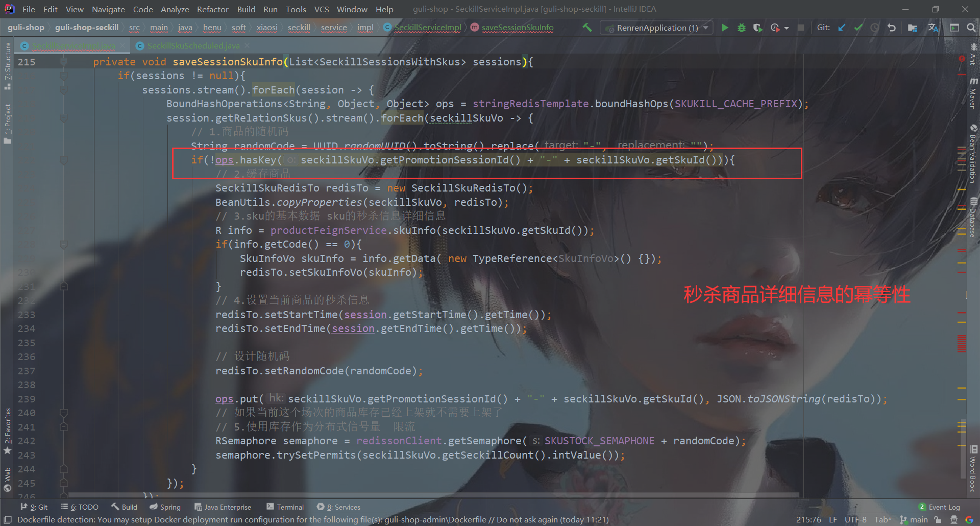Open the Favorites tool window
The width and height of the screenshot is (980, 526).
pyautogui.click(x=7, y=431)
